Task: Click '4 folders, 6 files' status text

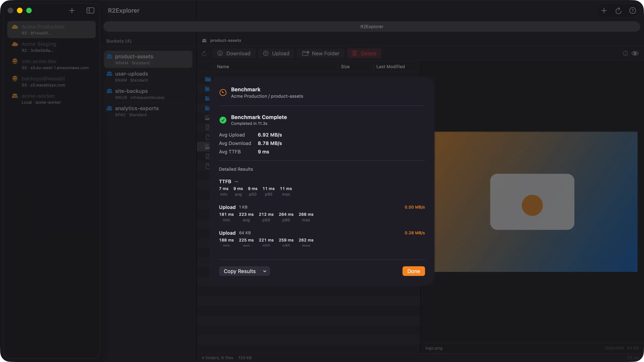Action: tap(217, 358)
